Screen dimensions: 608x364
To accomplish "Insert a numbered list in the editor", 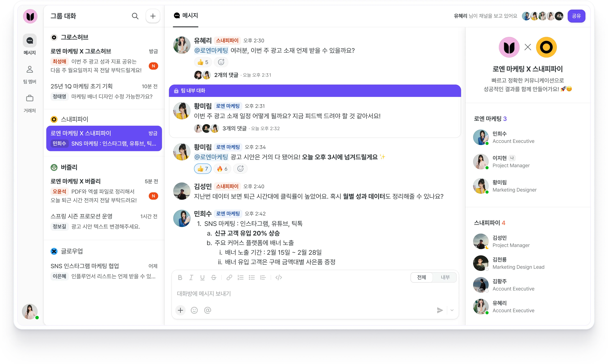I will point(240,277).
